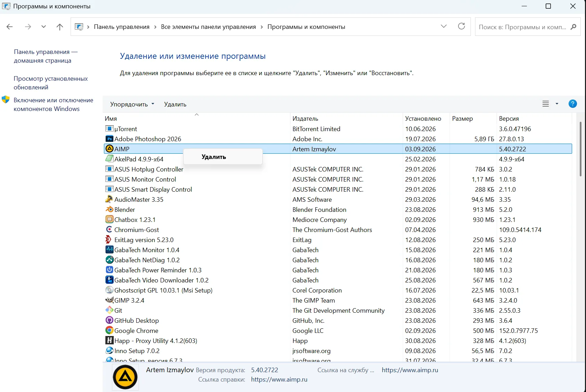Click the AIMP icon in the list
Screen dimensions: 586x392
109,149
